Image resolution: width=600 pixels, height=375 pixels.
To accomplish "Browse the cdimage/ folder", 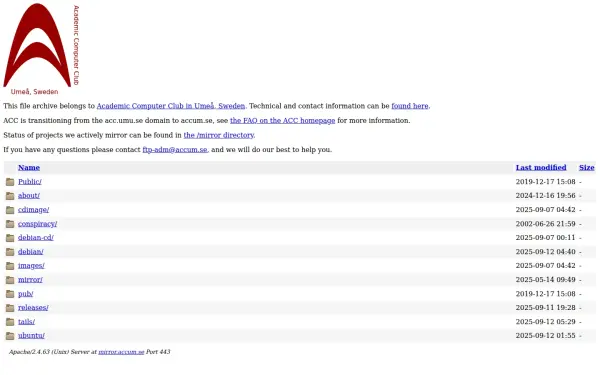I will (x=33, y=210).
